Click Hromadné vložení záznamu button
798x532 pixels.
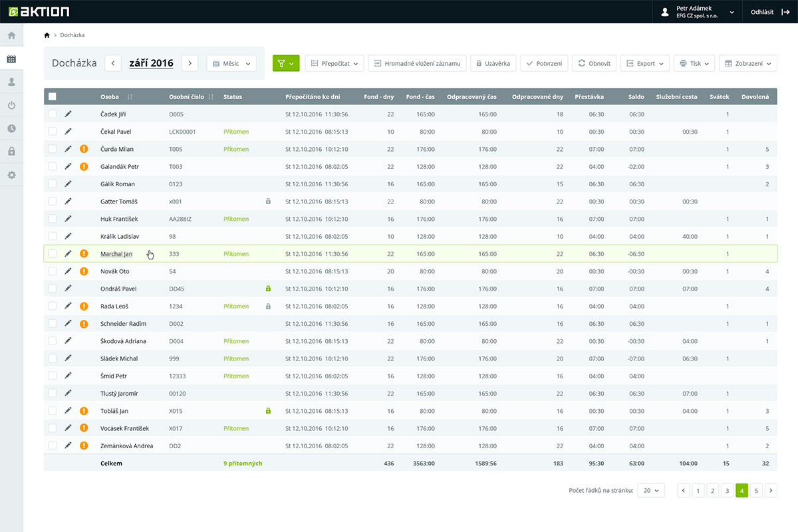tap(417, 63)
